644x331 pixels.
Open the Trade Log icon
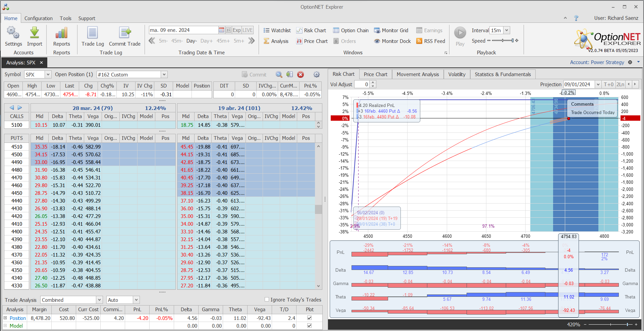93,33
